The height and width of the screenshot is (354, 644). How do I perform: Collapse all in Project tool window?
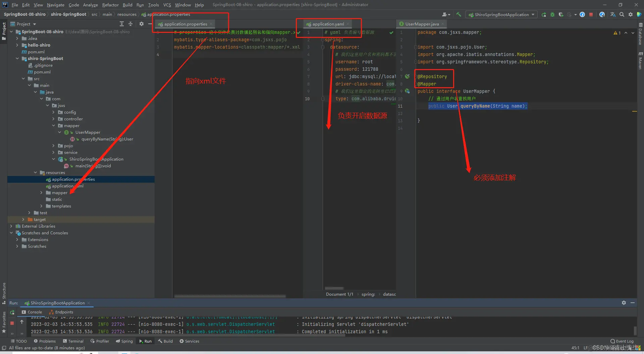coord(130,24)
